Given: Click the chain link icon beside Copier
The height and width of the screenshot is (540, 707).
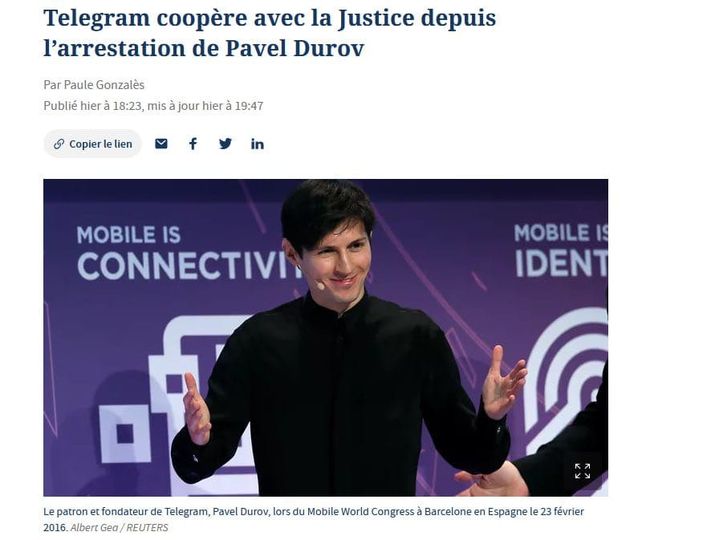Looking at the screenshot, I should (x=59, y=144).
